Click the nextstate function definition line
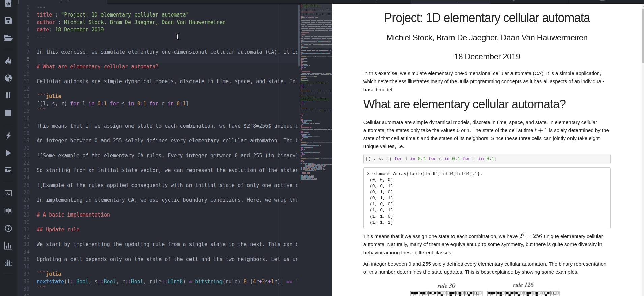Viewport: 644px width, 296px height. [167, 282]
